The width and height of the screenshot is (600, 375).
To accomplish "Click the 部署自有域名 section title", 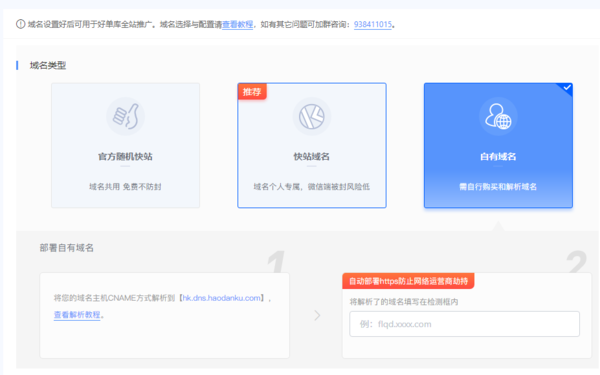I will pos(67,248).
